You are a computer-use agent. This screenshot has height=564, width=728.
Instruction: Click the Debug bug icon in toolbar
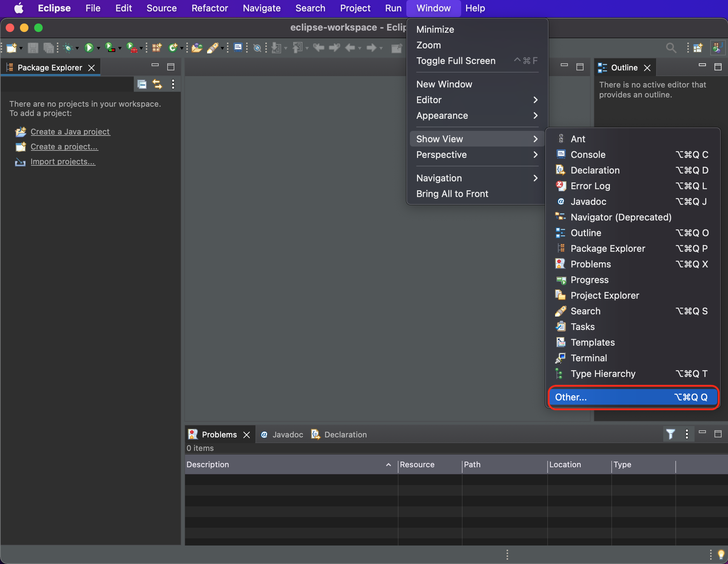tap(68, 48)
